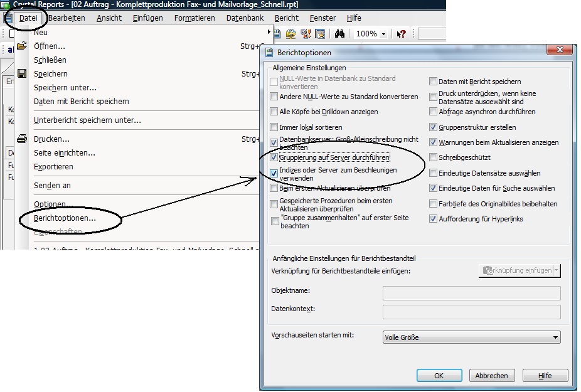The image size is (581, 392).
Task: Expand the Neu submenu arrow
Action: (269, 32)
